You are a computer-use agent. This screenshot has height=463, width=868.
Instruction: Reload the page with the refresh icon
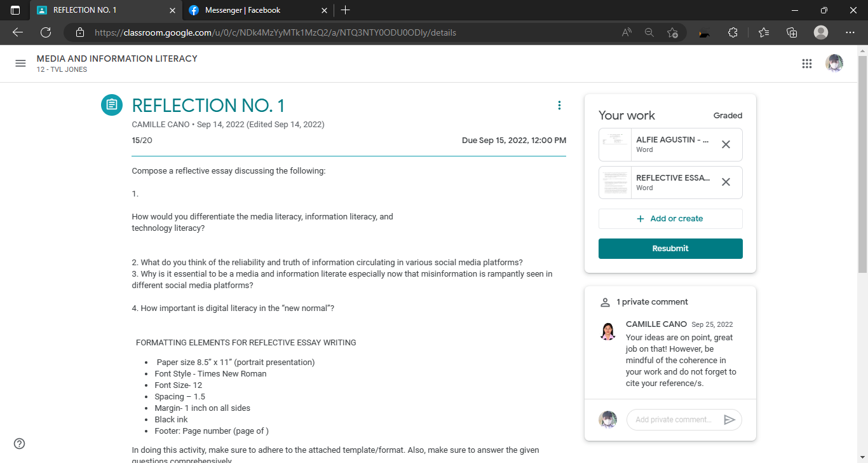[x=46, y=32]
